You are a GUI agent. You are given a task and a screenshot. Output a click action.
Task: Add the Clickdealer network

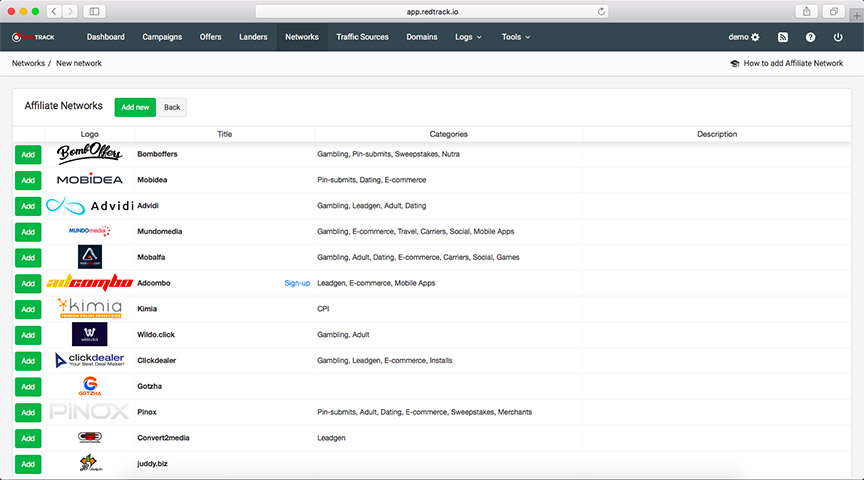tap(28, 361)
